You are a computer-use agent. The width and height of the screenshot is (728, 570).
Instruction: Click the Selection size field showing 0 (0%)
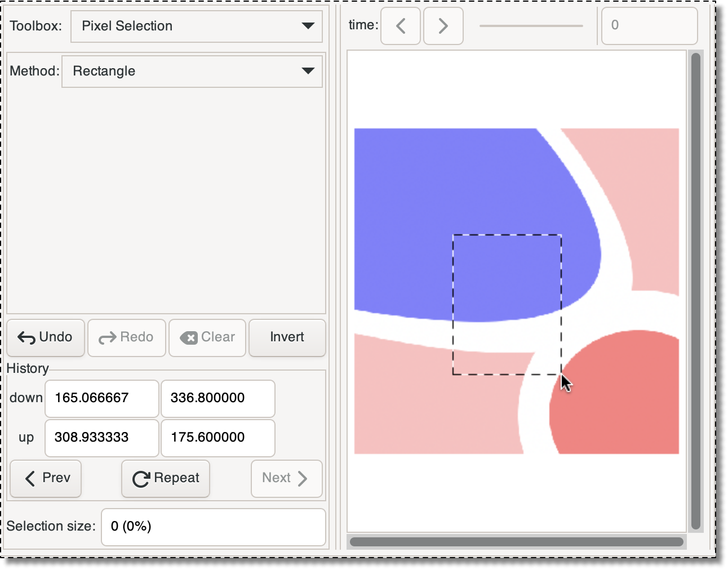(213, 527)
